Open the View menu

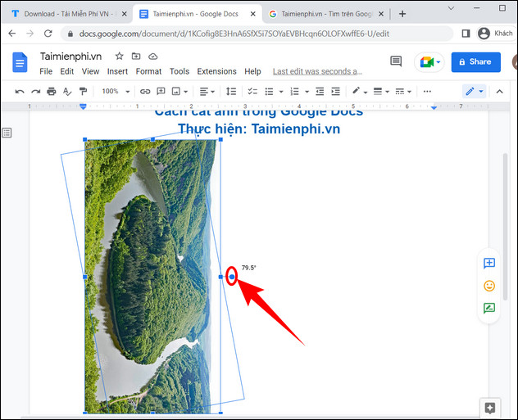[x=90, y=71]
